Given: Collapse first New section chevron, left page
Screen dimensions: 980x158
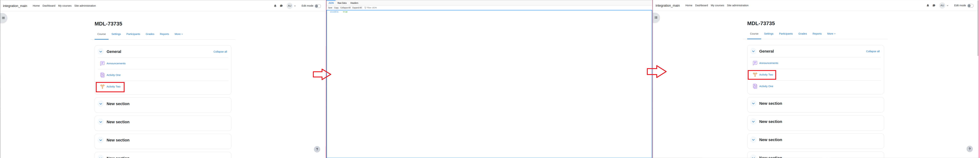Looking at the screenshot, I should (101, 104).
